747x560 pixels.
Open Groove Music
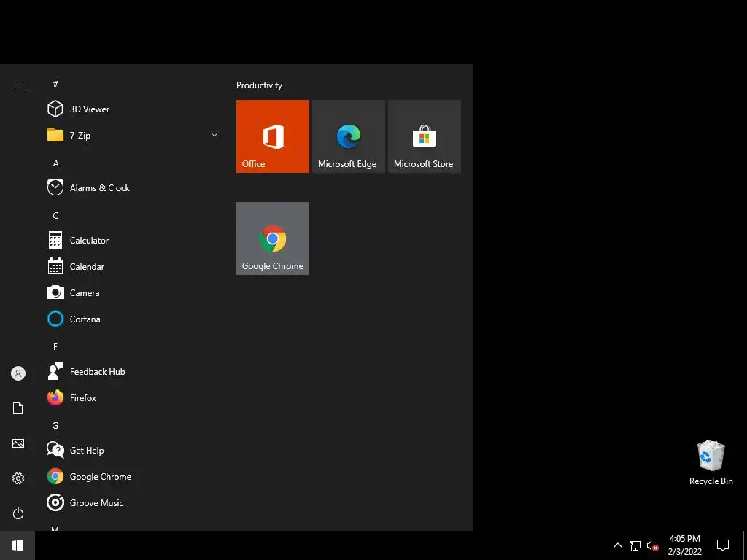click(133, 503)
